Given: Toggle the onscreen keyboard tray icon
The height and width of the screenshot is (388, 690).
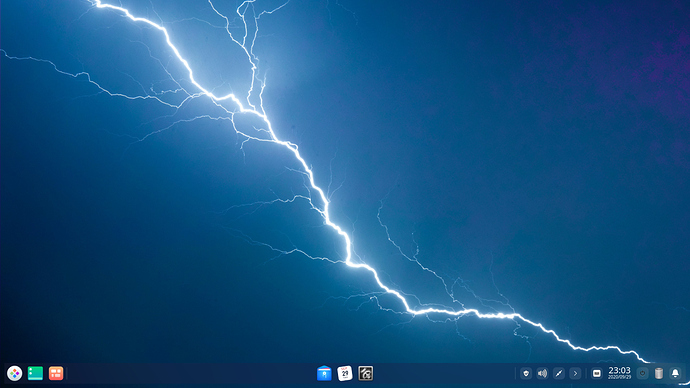Looking at the screenshot, I should pyautogui.click(x=597, y=373).
